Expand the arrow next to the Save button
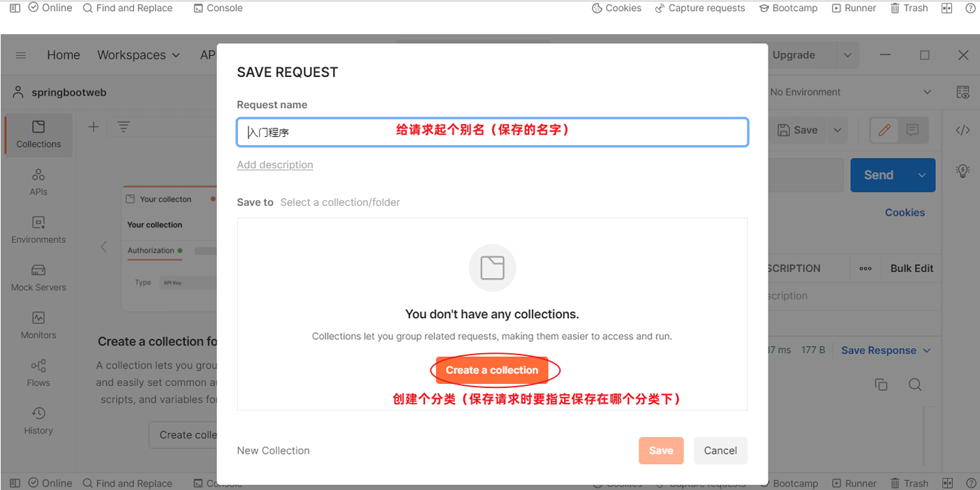Image resolution: width=980 pixels, height=490 pixels. 838,130
